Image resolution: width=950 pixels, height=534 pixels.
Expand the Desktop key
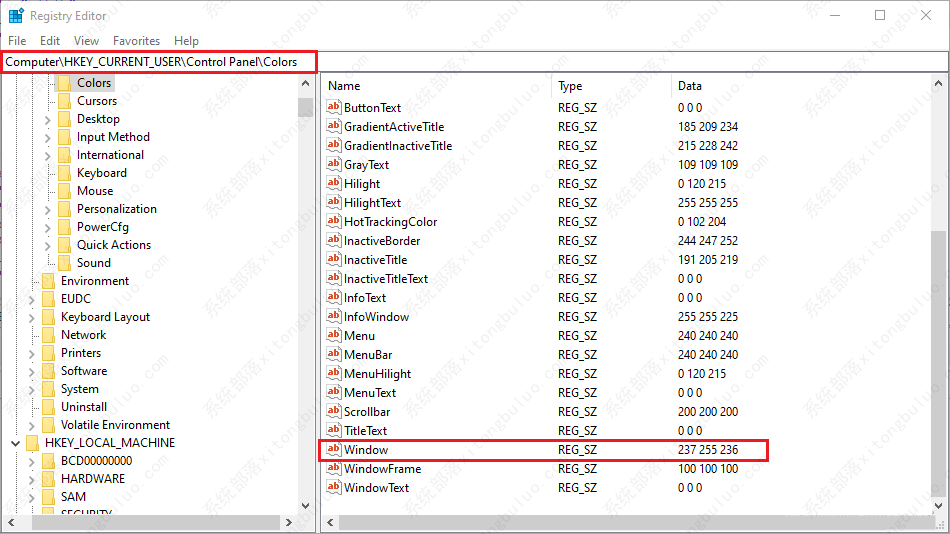[x=47, y=119]
